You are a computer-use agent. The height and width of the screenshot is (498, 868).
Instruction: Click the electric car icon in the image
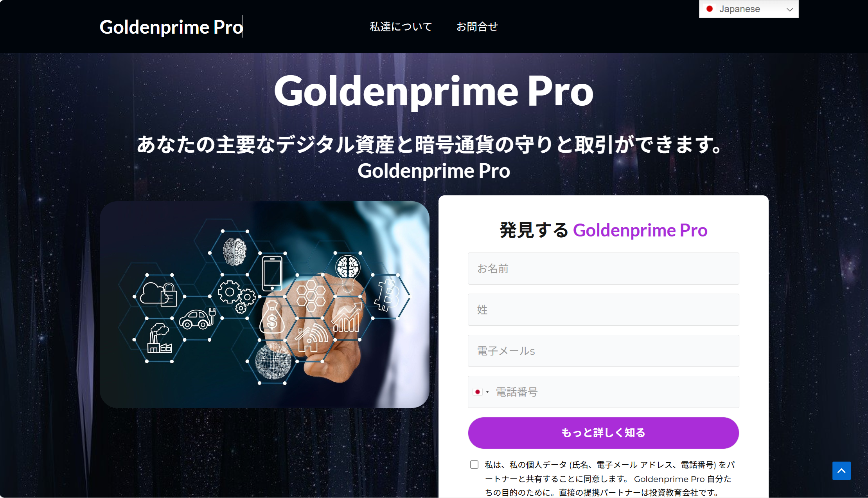click(x=198, y=319)
